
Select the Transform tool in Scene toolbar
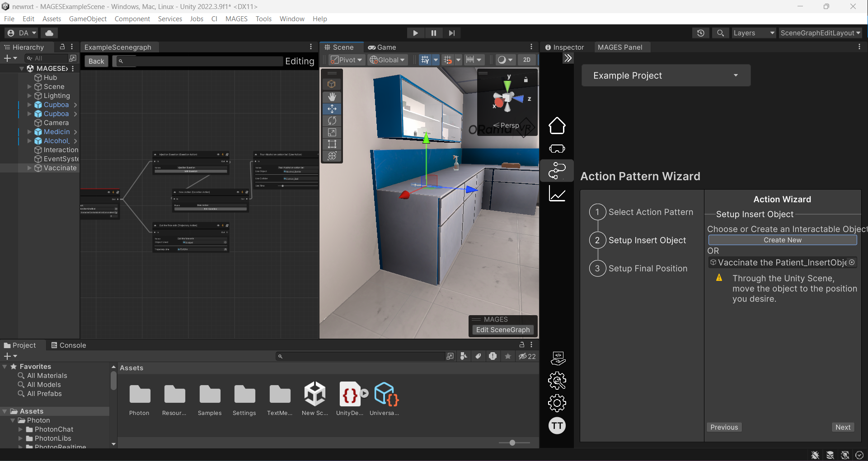[x=332, y=156]
